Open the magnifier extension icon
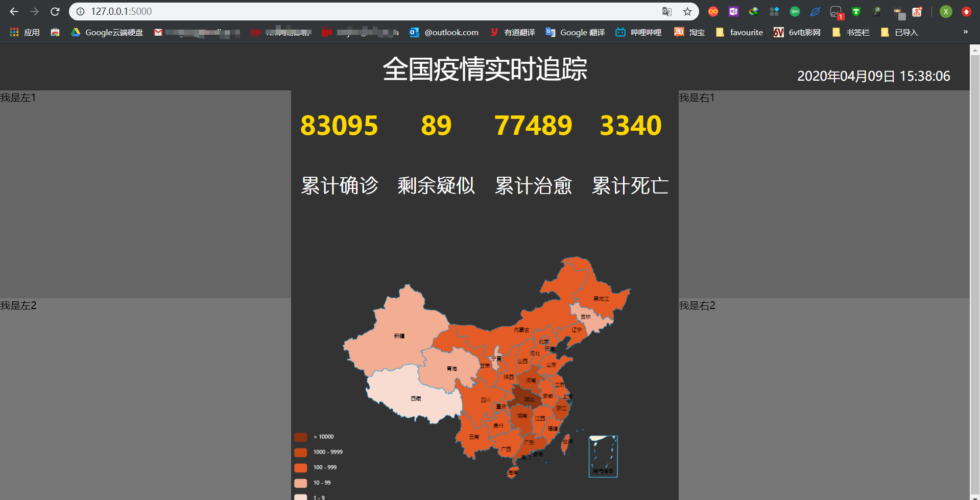 [x=877, y=11]
